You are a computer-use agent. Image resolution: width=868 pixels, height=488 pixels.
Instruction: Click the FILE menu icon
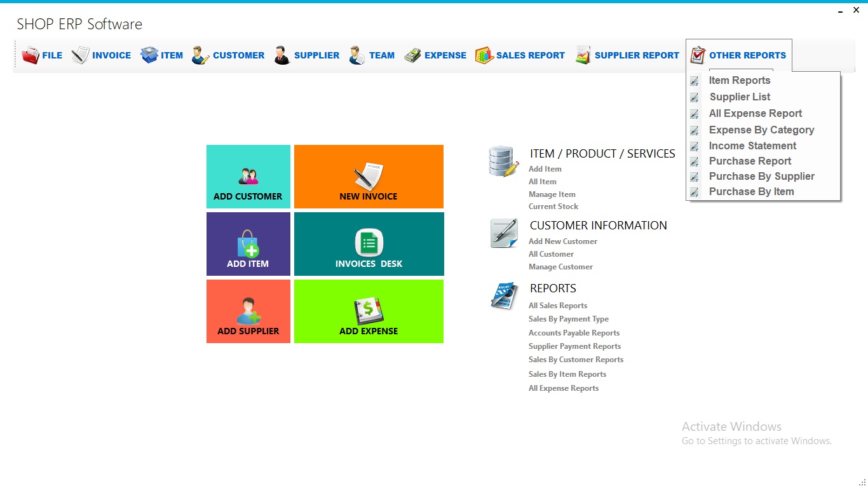point(29,55)
